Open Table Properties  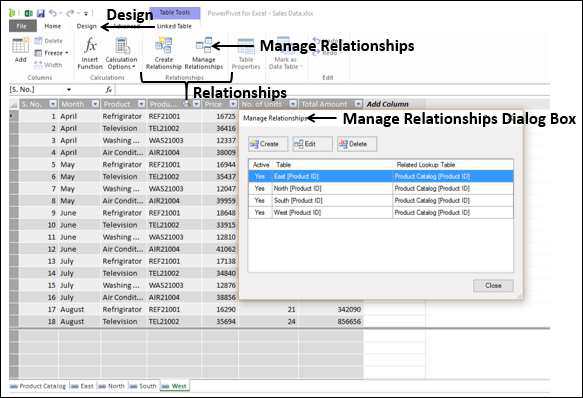(246, 54)
